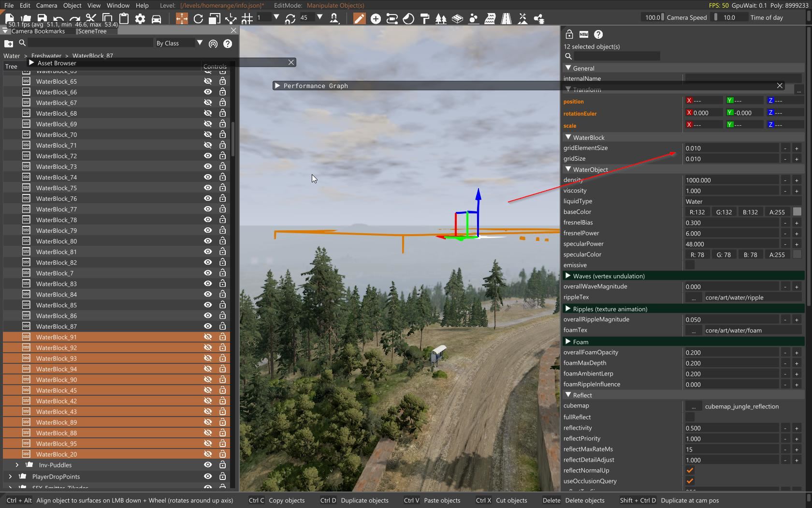The width and height of the screenshot is (812, 508).
Task: Open the Object menu
Action: [x=72, y=5]
